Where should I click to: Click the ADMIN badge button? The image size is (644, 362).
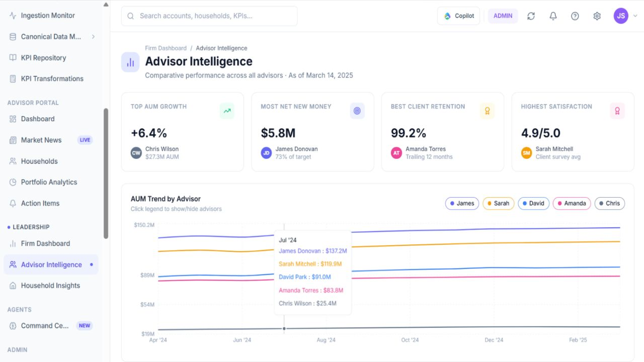coord(503,16)
